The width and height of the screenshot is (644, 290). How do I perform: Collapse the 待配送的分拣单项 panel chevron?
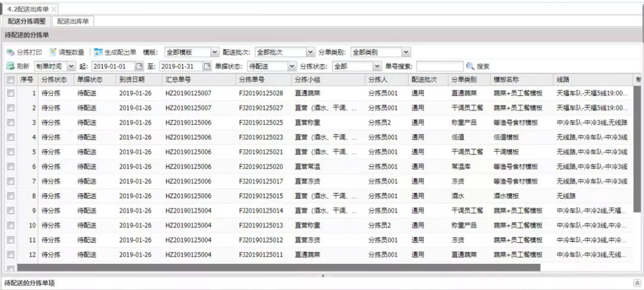[x=637, y=283]
